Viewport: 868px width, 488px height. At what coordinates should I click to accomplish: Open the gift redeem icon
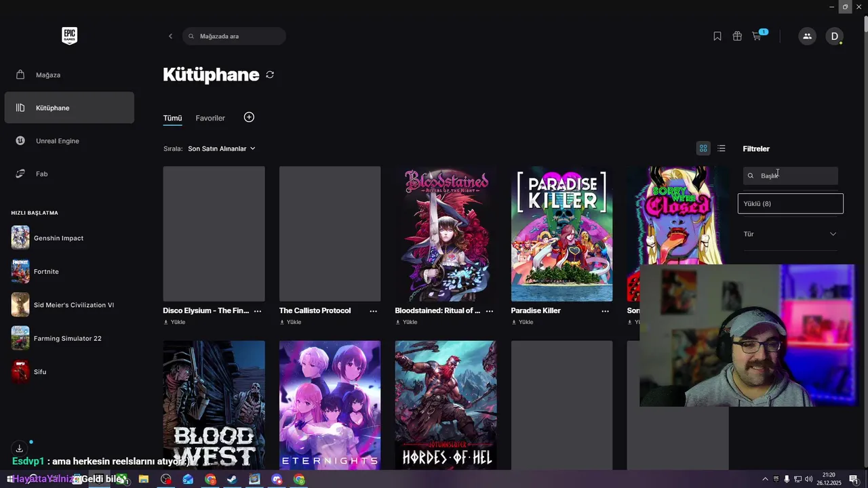pos(737,36)
